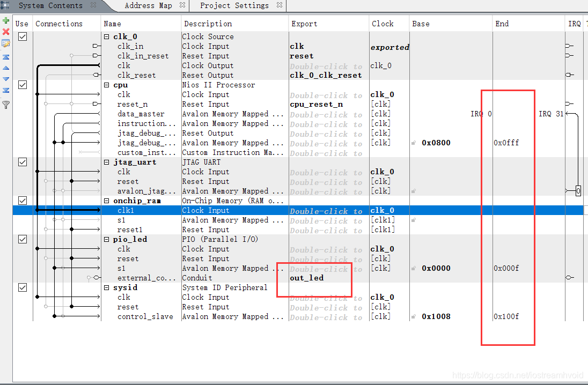588x385 pixels.
Task: Collapse the pio_led component tree
Action: [107, 240]
